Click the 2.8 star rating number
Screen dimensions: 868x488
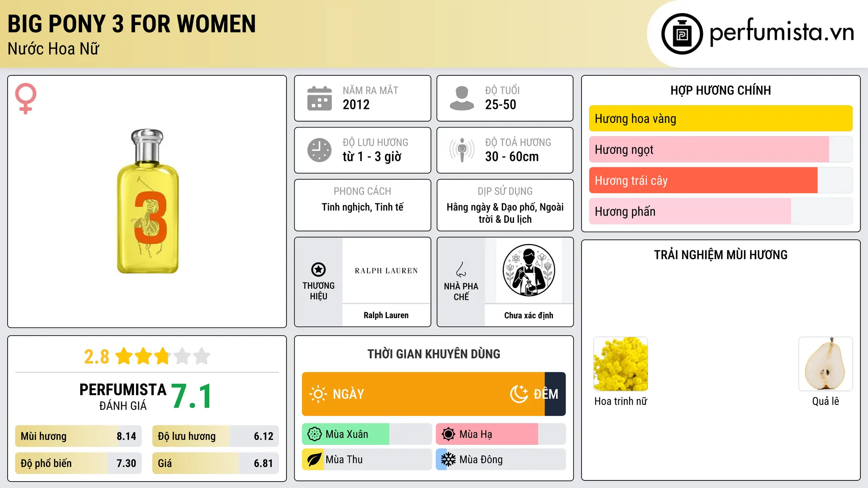[x=97, y=357]
